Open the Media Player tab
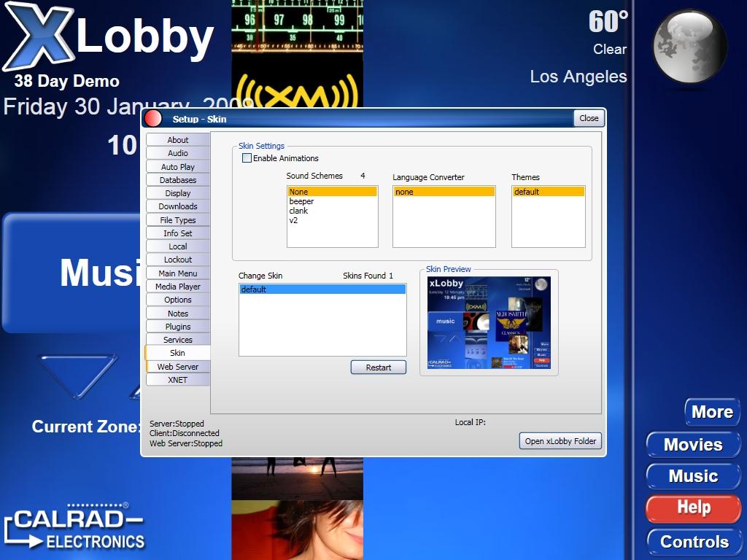 (x=178, y=287)
